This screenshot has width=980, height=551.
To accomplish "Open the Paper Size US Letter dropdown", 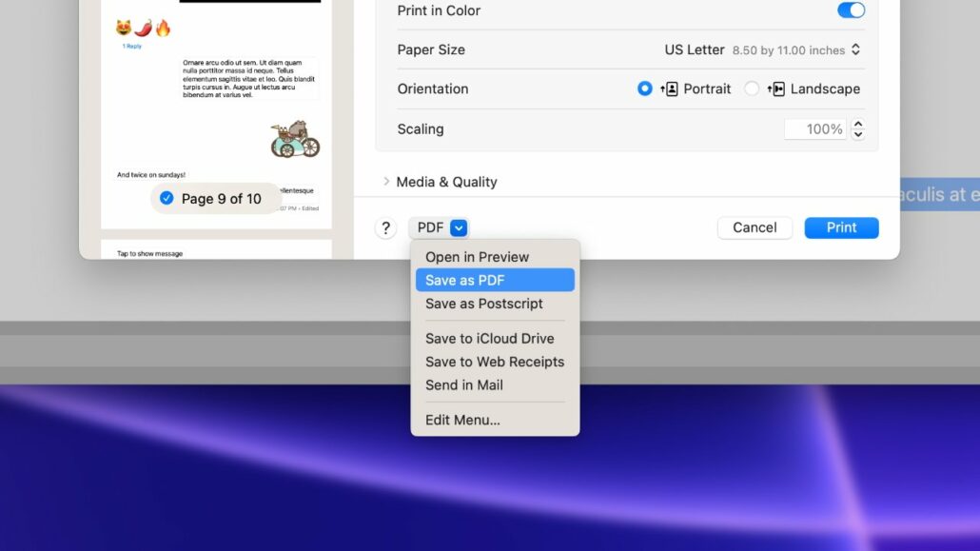I will (762, 49).
